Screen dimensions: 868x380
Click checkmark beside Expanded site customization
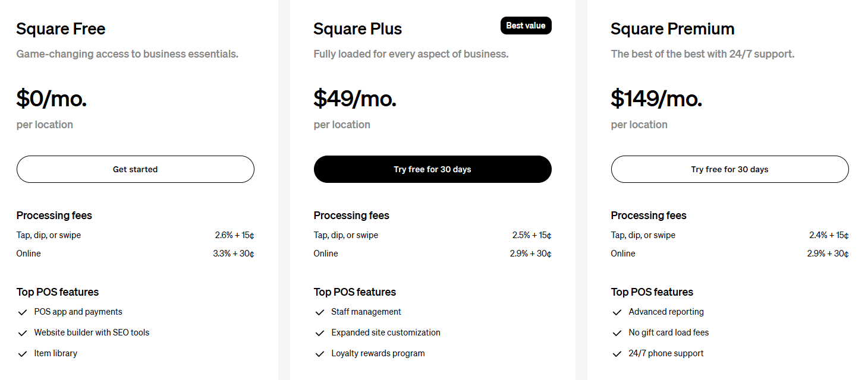320,333
